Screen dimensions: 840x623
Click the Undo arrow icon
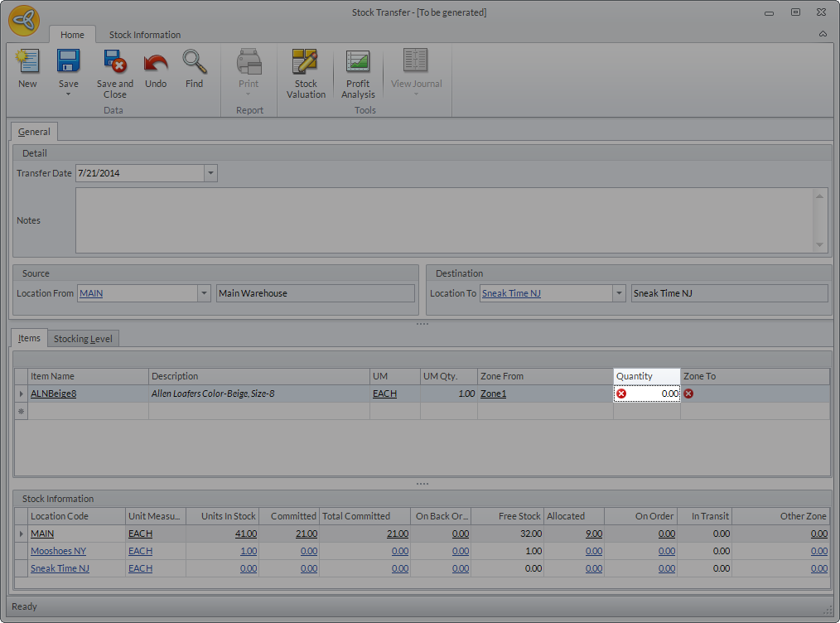pyautogui.click(x=156, y=63)
